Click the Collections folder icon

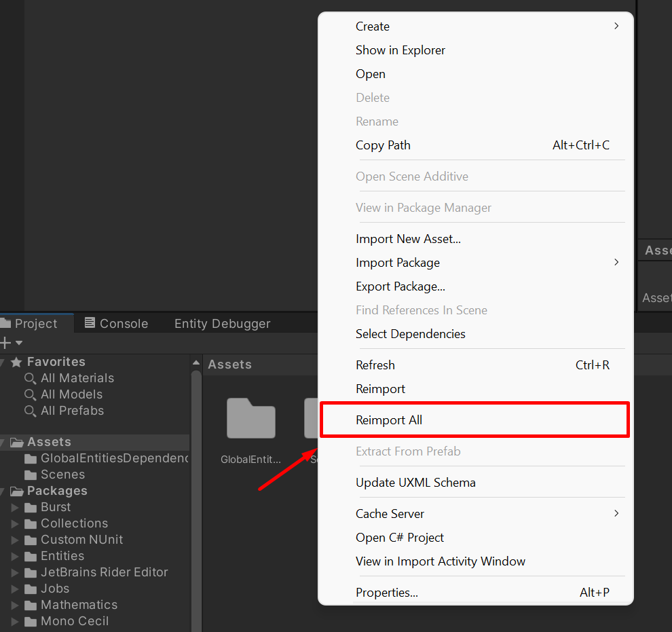(x=31, y=524)
